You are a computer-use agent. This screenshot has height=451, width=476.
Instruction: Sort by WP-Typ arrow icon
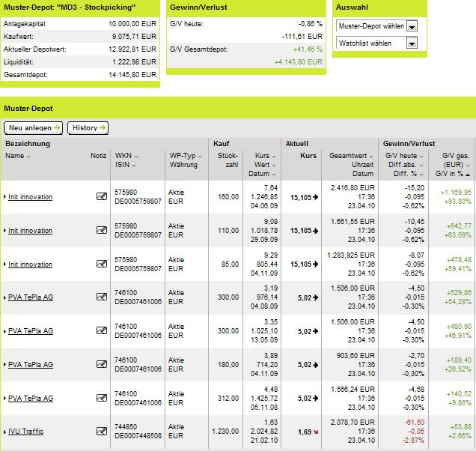pos(200,157)
